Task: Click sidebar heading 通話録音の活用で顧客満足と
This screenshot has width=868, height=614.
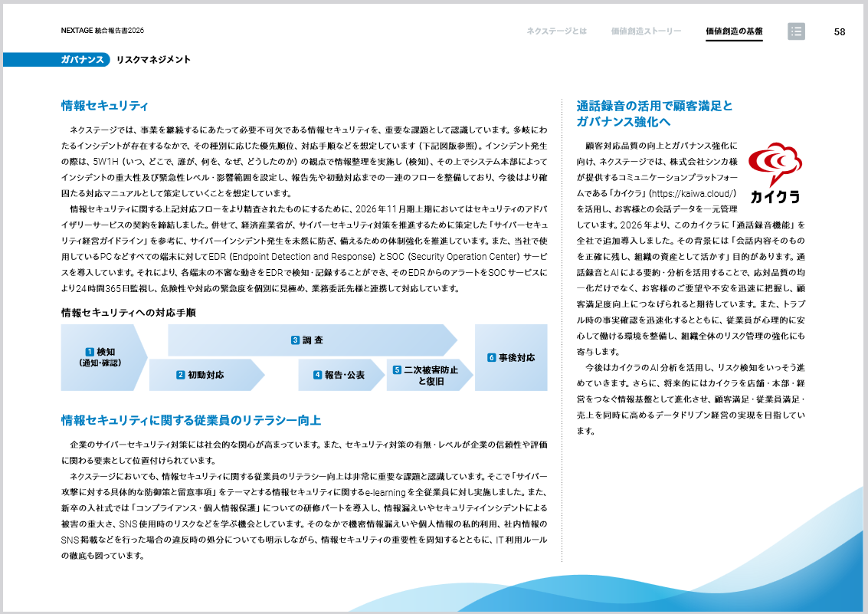Action: tap(654, 106)
